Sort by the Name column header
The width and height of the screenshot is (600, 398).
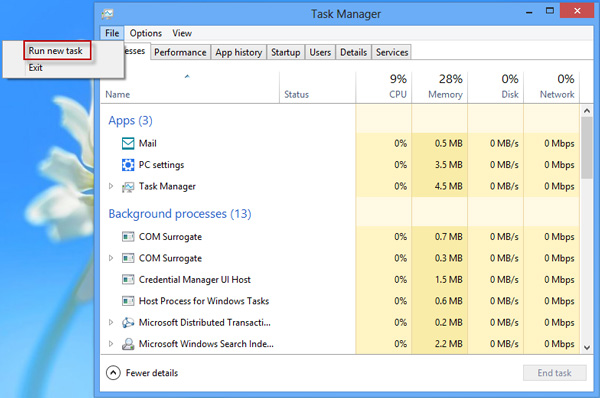pos(117,95)
